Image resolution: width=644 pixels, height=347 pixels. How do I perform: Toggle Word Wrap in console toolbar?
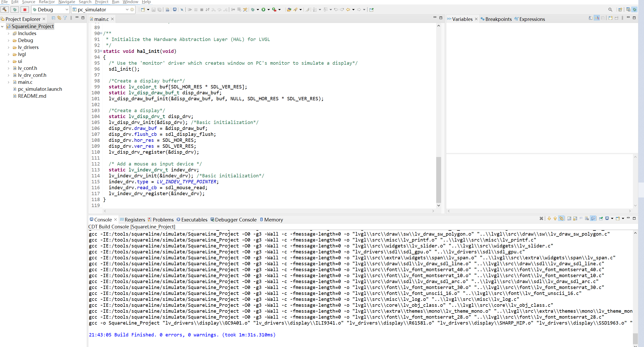581,218
